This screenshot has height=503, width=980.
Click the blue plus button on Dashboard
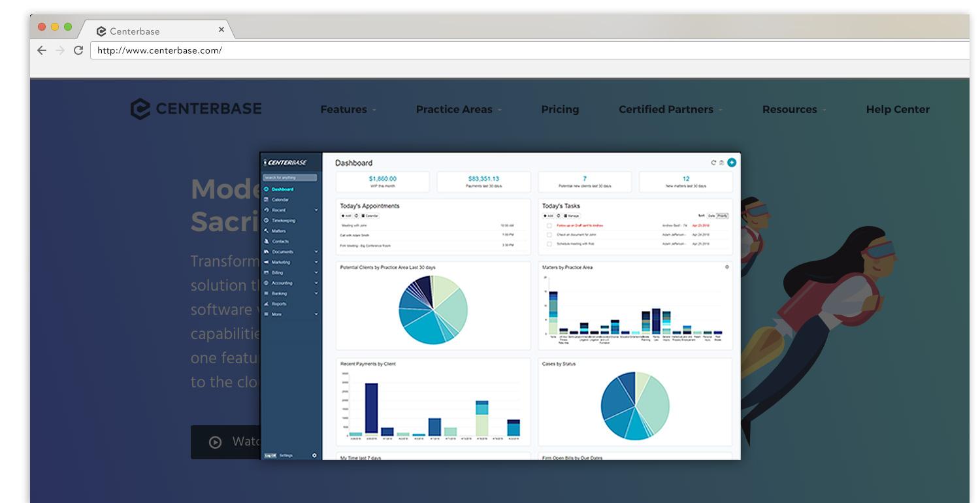click(732, 163)
